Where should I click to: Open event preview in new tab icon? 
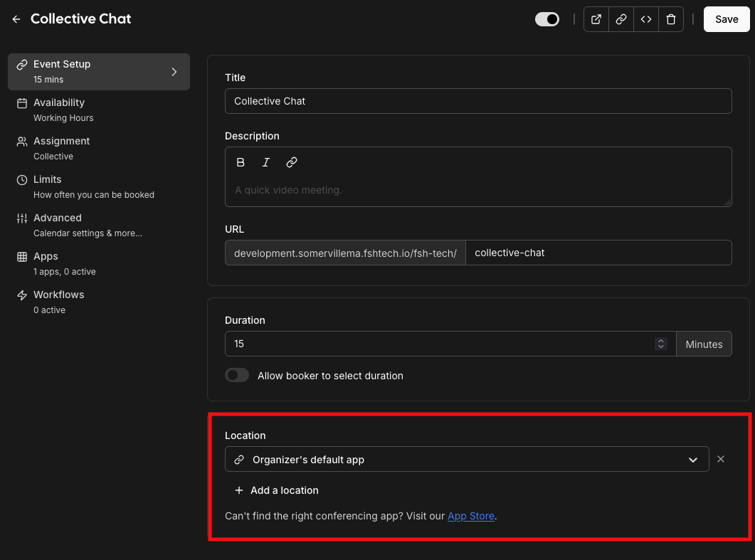(596, 19)
